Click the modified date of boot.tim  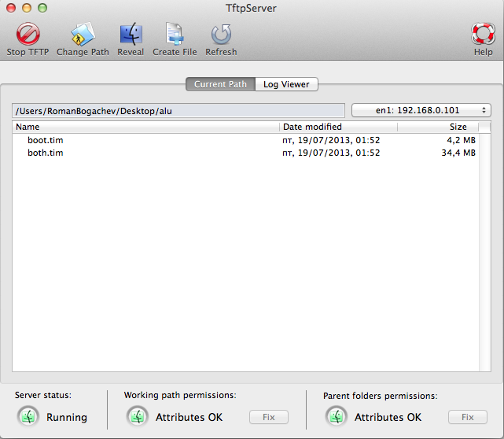pyautogui.click(x=331, y=140)
